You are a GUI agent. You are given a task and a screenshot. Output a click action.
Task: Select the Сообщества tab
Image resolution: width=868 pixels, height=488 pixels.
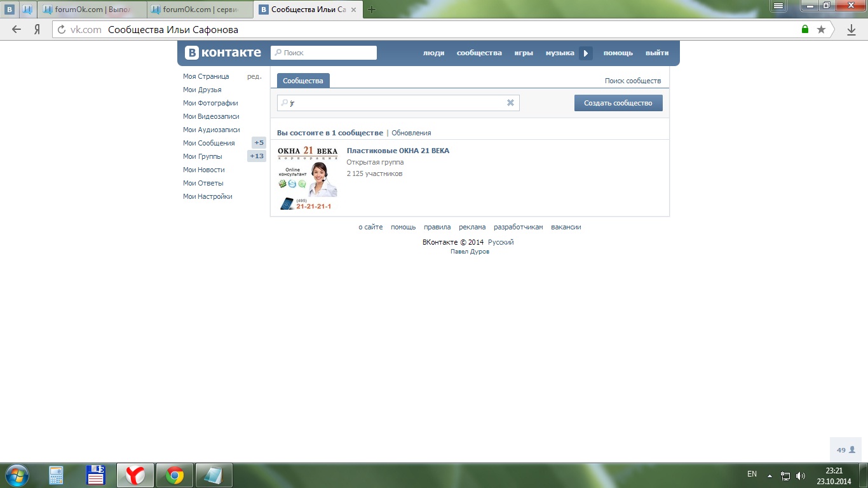point(303,81)
